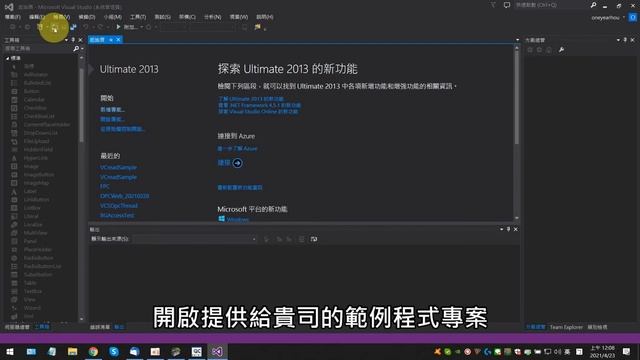Image resolution: width=640 pixels, height=360 pixels.
Task: Open Visual Studio from the taskbar
Action: pos(217,351)
